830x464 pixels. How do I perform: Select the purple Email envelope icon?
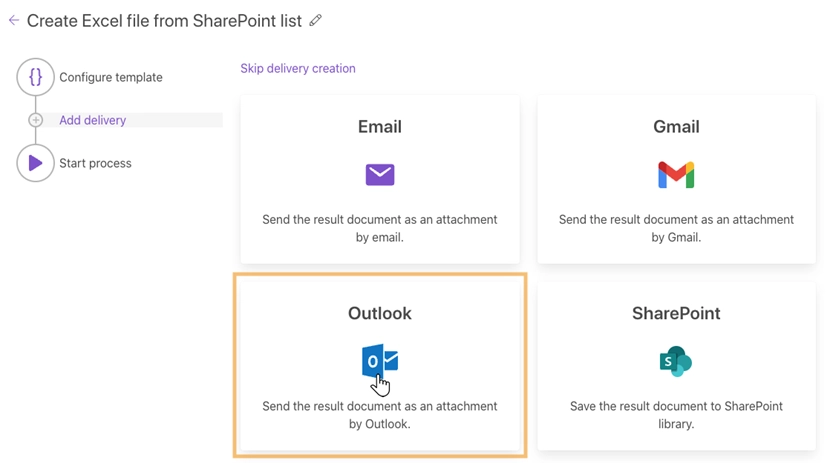[x=380, y=175]
